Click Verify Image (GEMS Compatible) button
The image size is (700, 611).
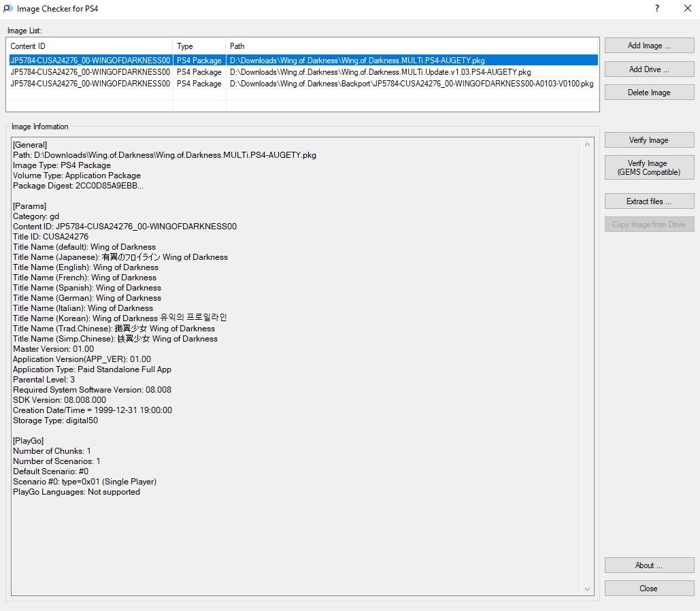tap(649, 167)
